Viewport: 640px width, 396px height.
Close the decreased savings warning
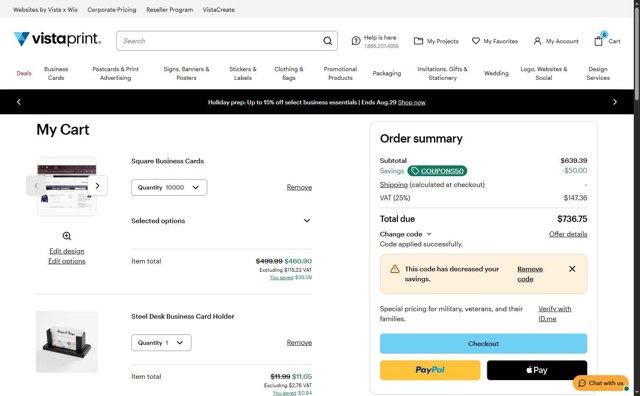[x=572, y=269]
